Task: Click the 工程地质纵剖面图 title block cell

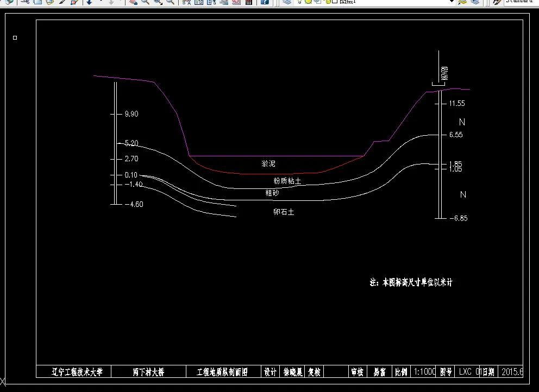Action: click(222, 372)
